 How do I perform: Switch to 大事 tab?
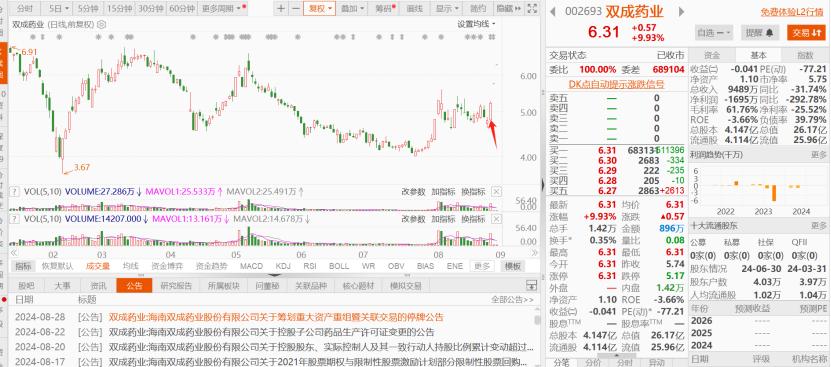(62, 285)
